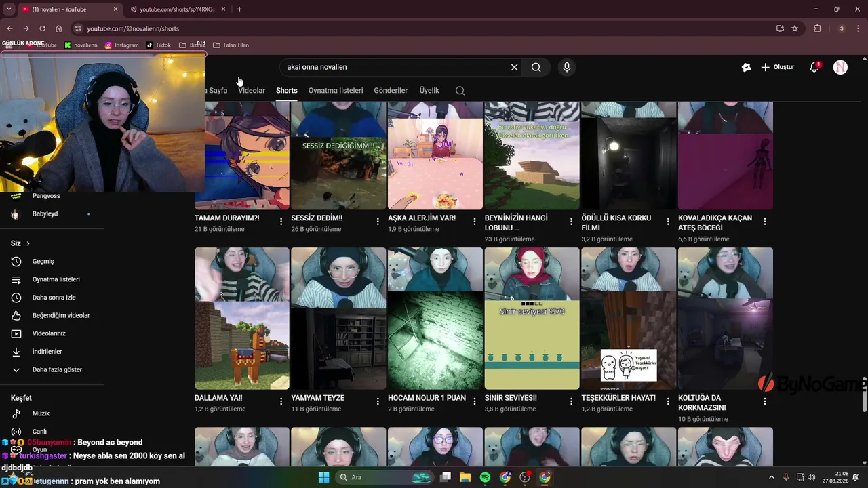Viewport: 868px width, 488px height.
Task: Switch to Gönderiler channel tab
Action: click(x=391, y=91)
